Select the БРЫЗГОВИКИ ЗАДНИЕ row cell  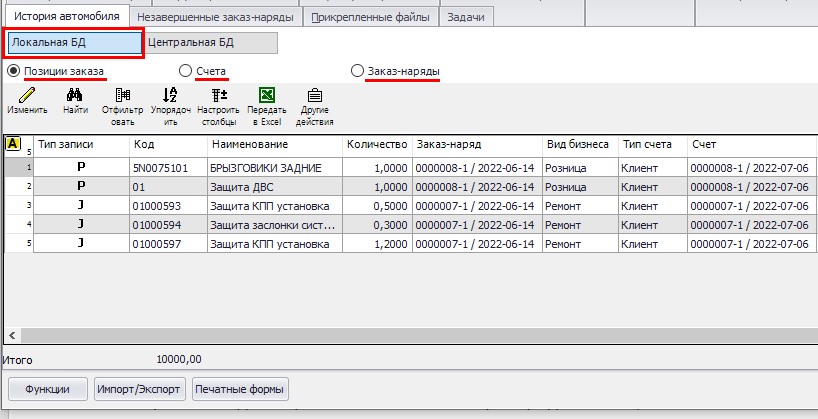point(274,168)
